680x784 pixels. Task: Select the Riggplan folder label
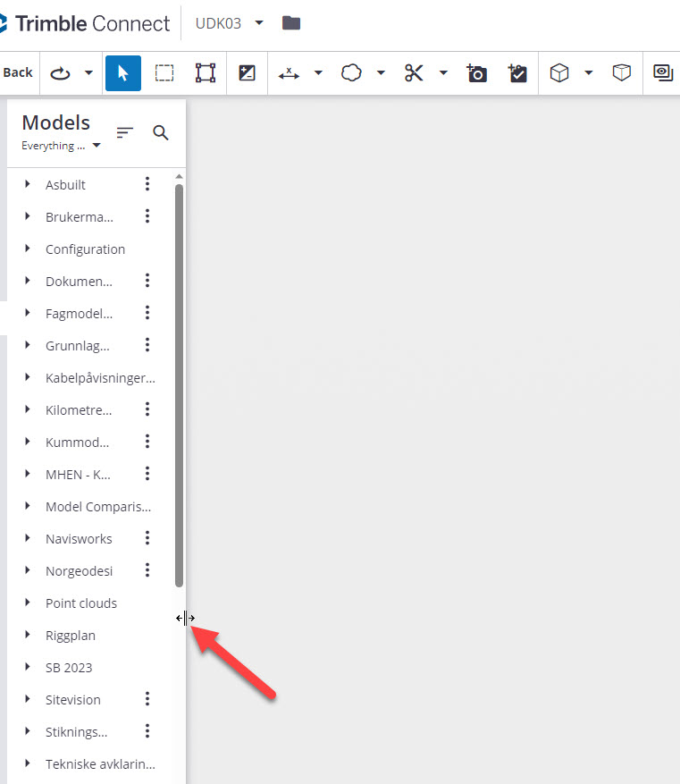tap(71, 636)
